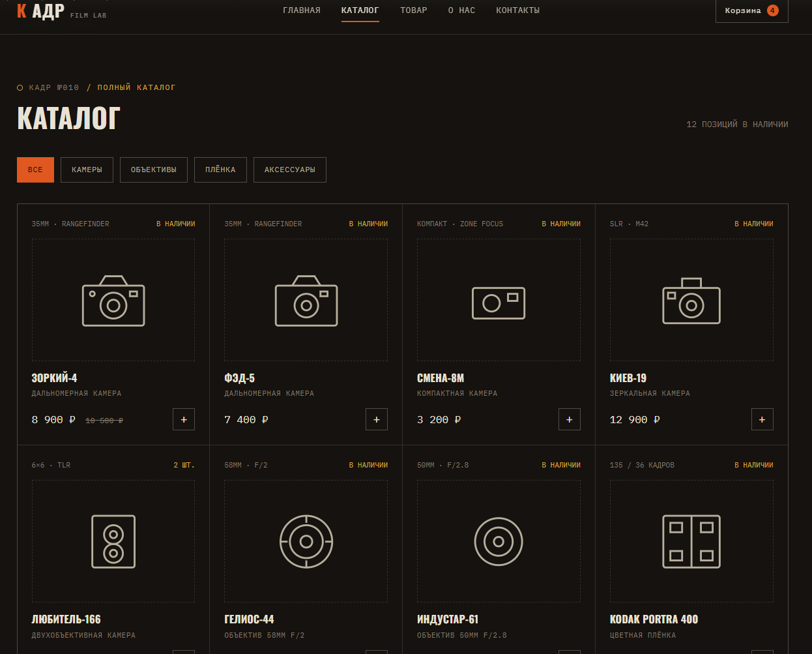This screenshot has height=654, width=812.
Task: Go to the Товар page
Action: 414,10
